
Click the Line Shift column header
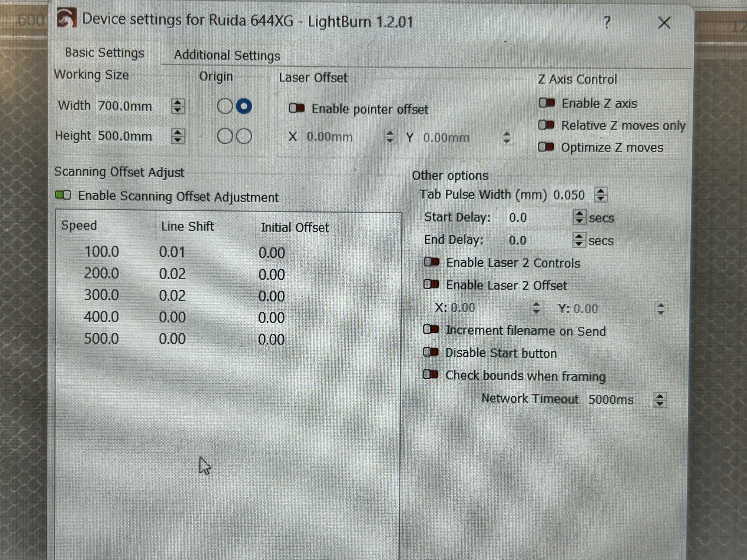(187, 226)
